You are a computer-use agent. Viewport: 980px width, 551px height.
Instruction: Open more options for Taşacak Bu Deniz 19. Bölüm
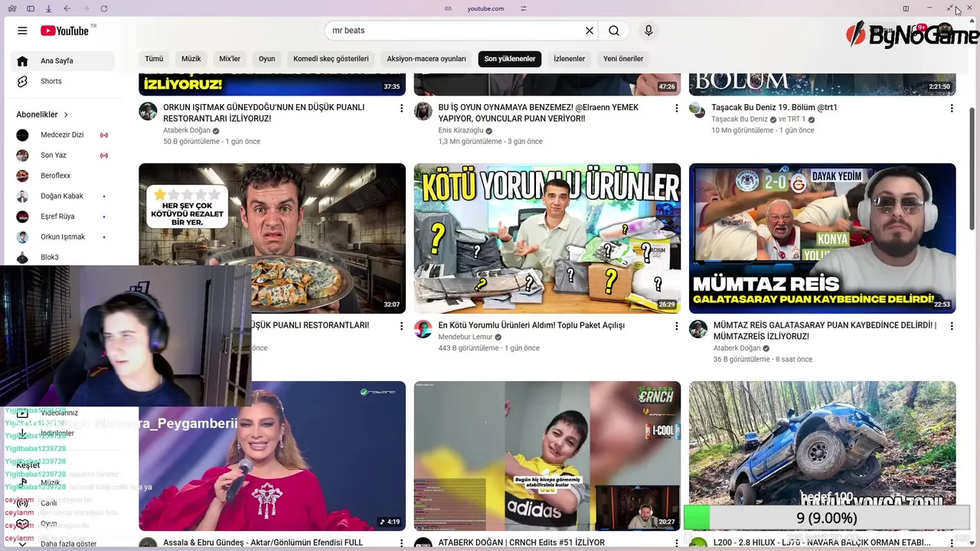click(952, 109)
